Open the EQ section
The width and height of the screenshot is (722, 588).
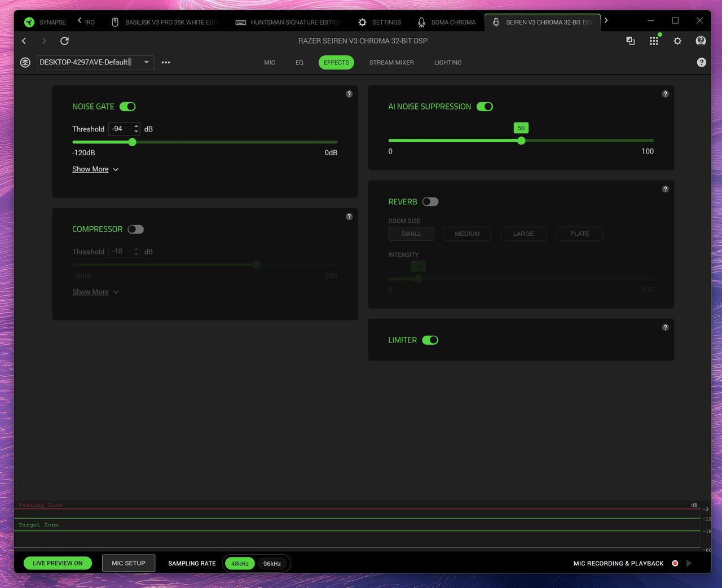[300, 63]
